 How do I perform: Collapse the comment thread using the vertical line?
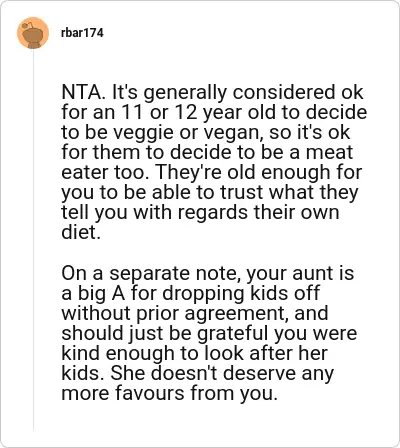click(x=33, y=240)
